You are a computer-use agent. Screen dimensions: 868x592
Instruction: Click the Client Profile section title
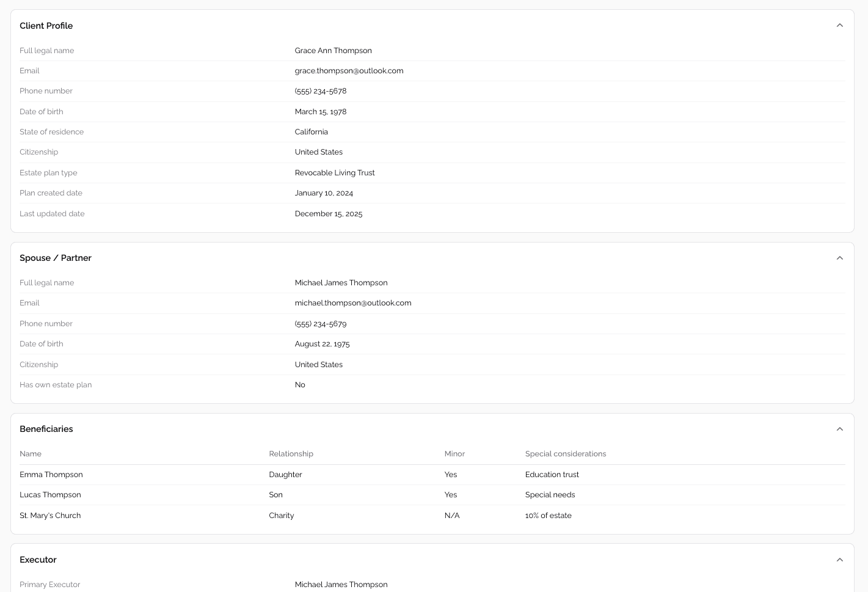pos(46,26)
